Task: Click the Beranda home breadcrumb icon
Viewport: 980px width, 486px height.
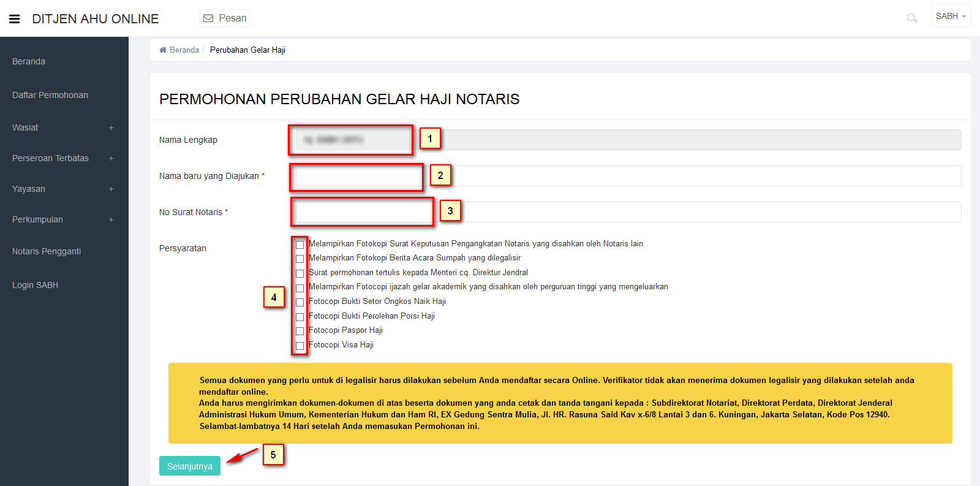Action: coord(163,50)
